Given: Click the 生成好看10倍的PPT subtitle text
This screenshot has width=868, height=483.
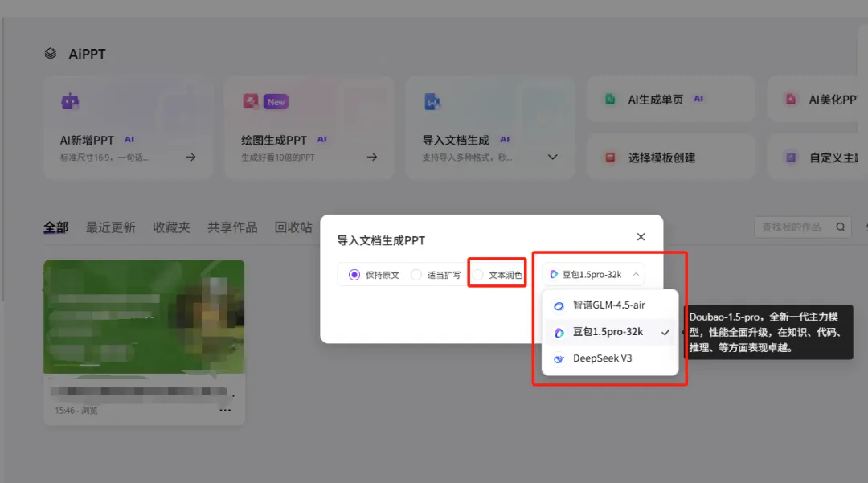Looking at the screenshot, I should point(278,158).
